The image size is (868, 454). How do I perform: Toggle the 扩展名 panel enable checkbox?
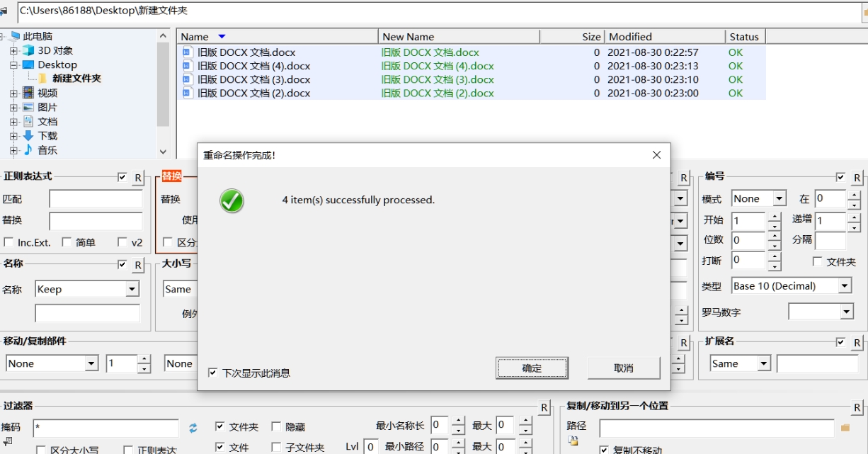840,342
